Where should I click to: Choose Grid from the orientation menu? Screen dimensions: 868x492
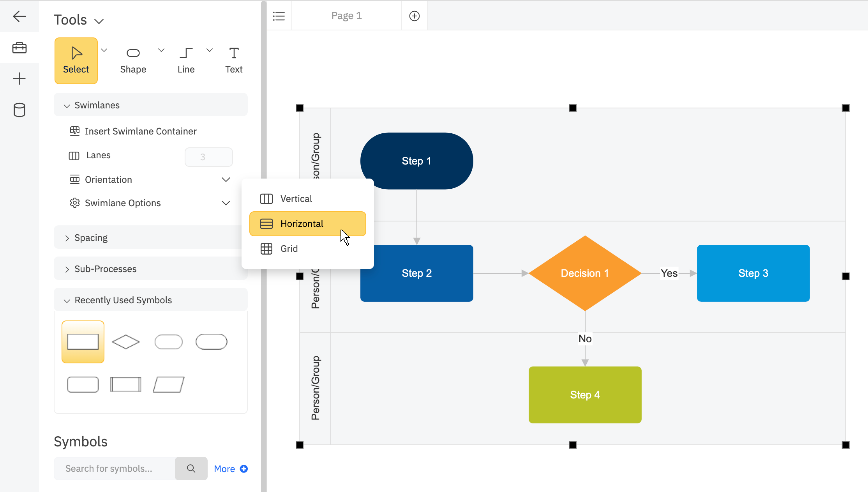click(288, 248)
